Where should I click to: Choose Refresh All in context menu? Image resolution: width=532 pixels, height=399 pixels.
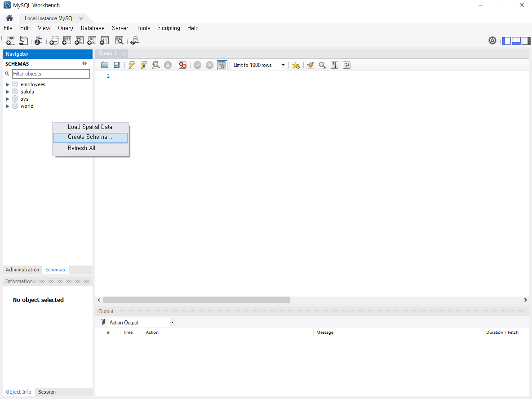[x=90, y=148]
